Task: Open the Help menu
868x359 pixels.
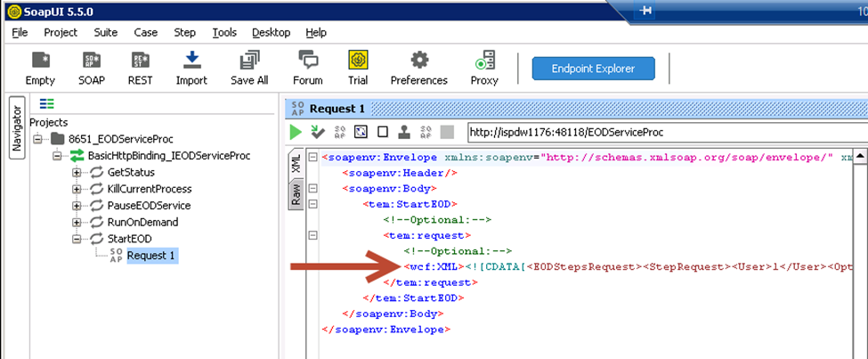Action: click(316, 33)
